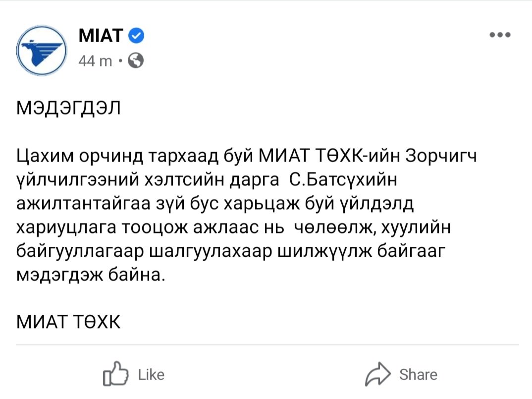Open the three-dots post options menu

pyautogui.click(x=500, y=35)
